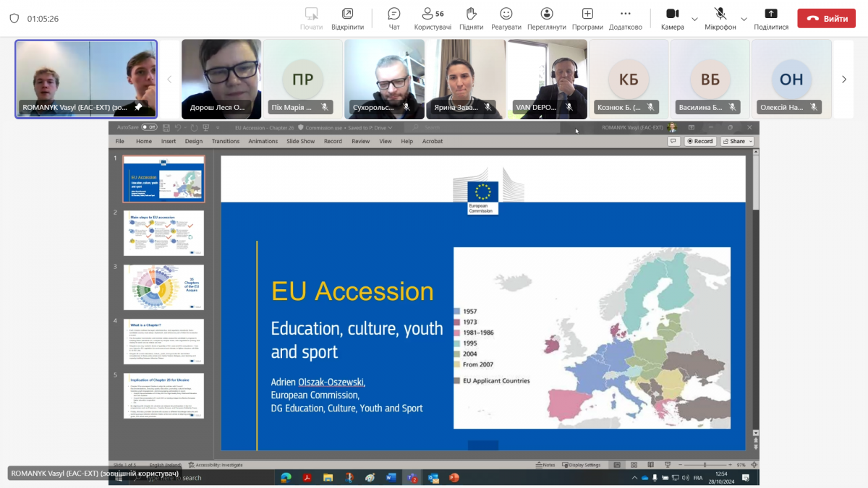Toggle the camera on or off

pos(672,19)
